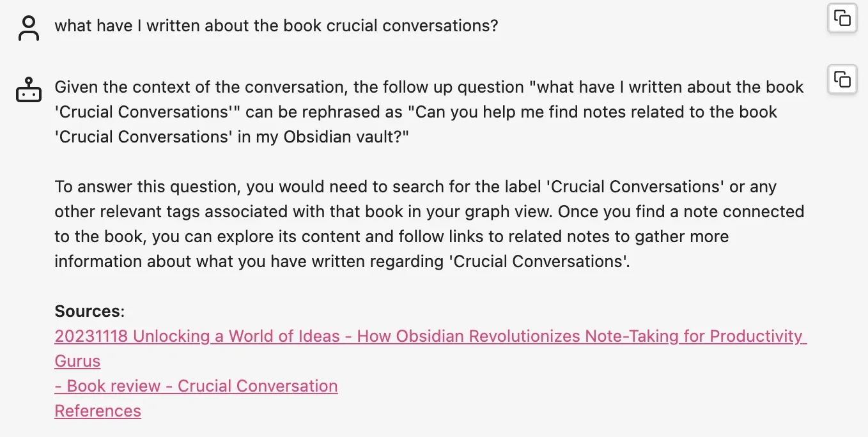Click the robot assistant avatar icon

[28, 91]
